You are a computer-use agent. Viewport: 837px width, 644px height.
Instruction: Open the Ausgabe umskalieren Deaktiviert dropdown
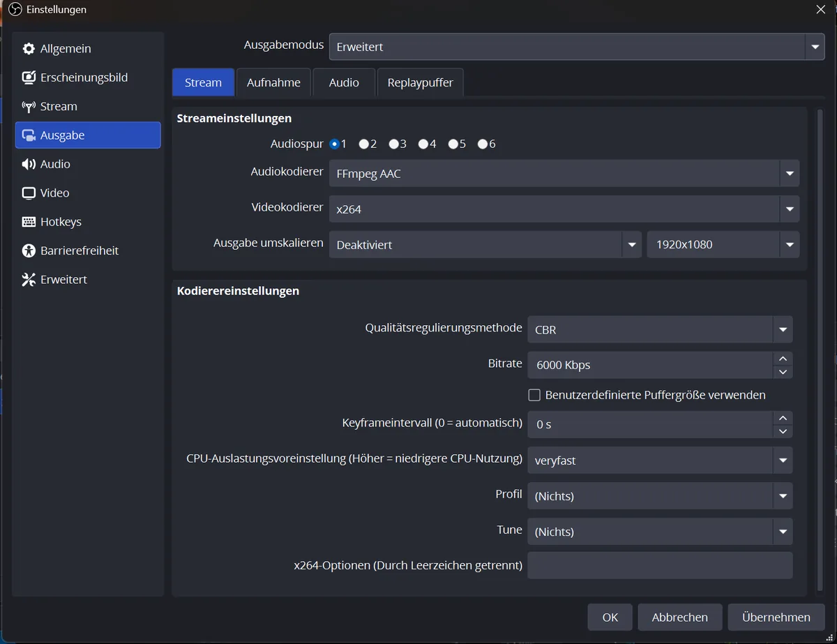485,245
